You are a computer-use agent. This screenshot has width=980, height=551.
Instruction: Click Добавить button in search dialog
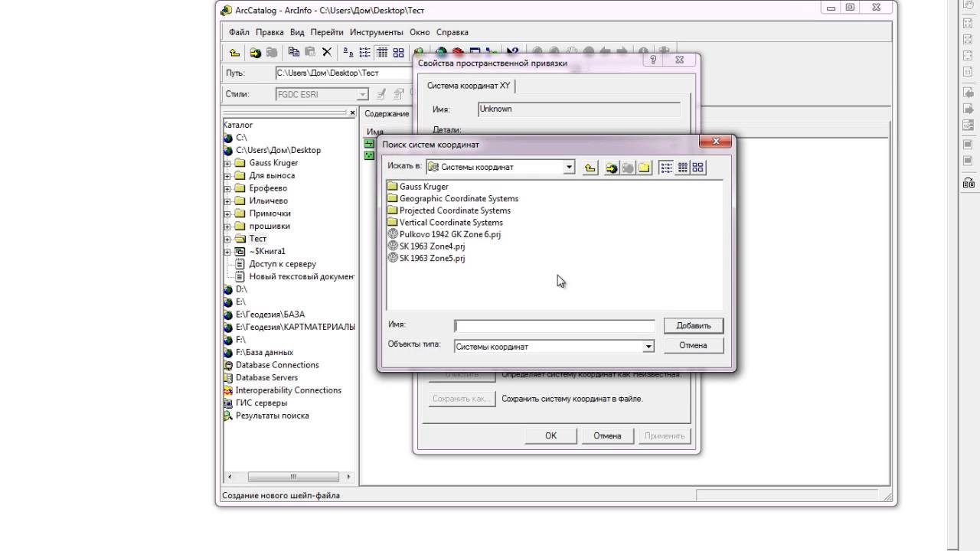point(694,326)
